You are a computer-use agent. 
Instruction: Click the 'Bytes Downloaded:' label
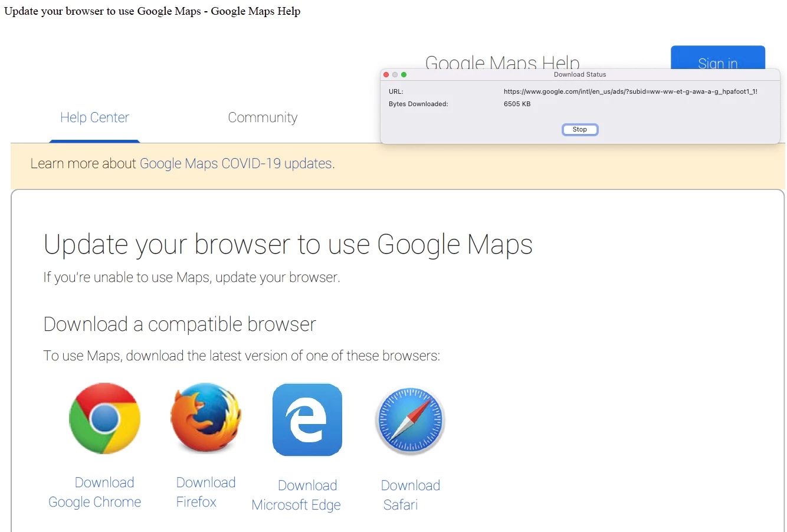tap(418, 104)
